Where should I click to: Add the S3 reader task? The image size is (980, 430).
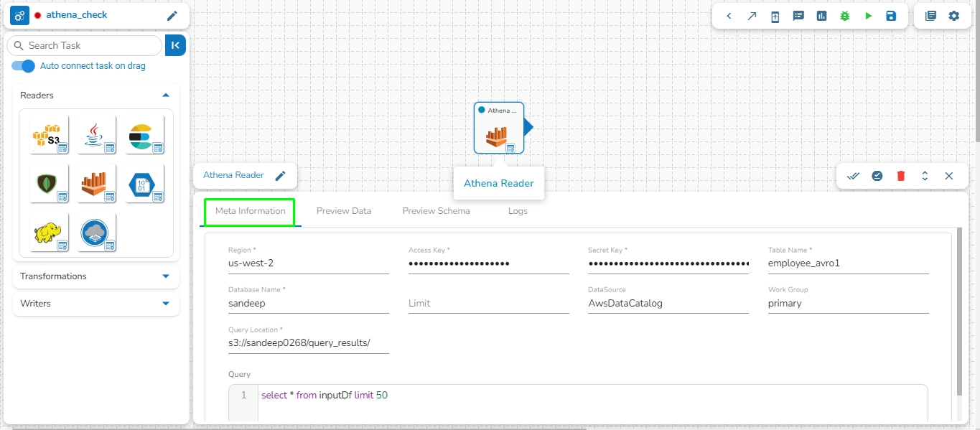pyautogui.click(x=50, y=134)
